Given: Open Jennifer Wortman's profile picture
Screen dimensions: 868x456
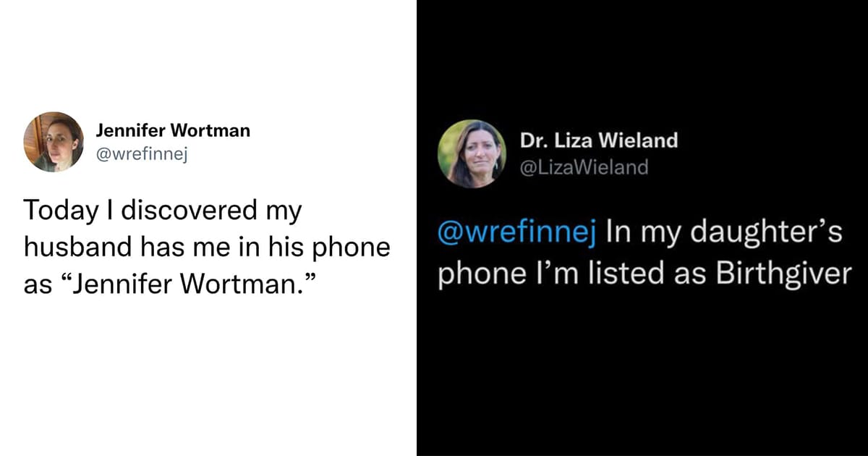Looking at the screenshot, I should tap(54, 142).
